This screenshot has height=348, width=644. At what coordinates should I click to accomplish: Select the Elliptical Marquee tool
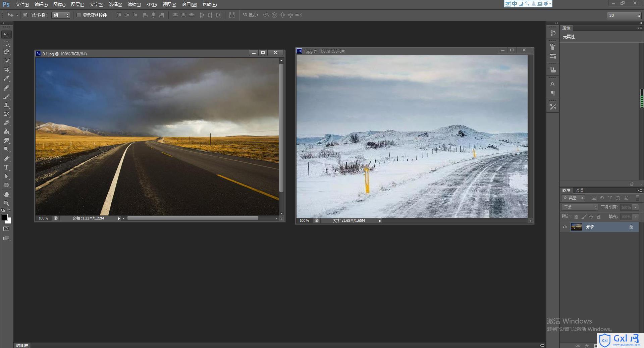[x=6, y=43]
